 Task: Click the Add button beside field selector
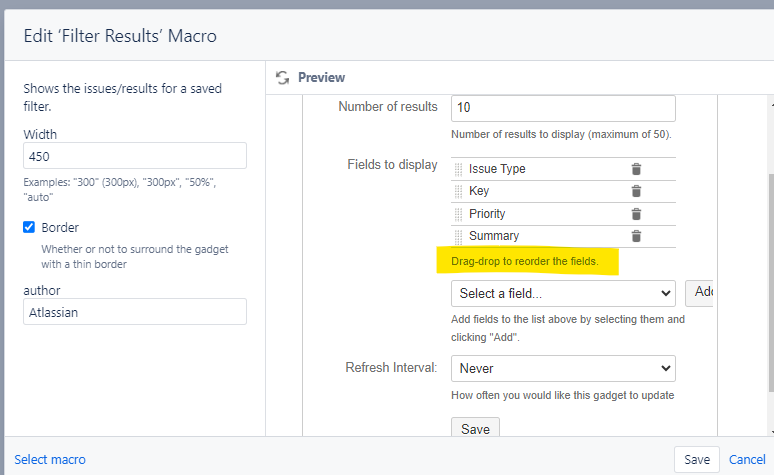[x=699, y=293]
